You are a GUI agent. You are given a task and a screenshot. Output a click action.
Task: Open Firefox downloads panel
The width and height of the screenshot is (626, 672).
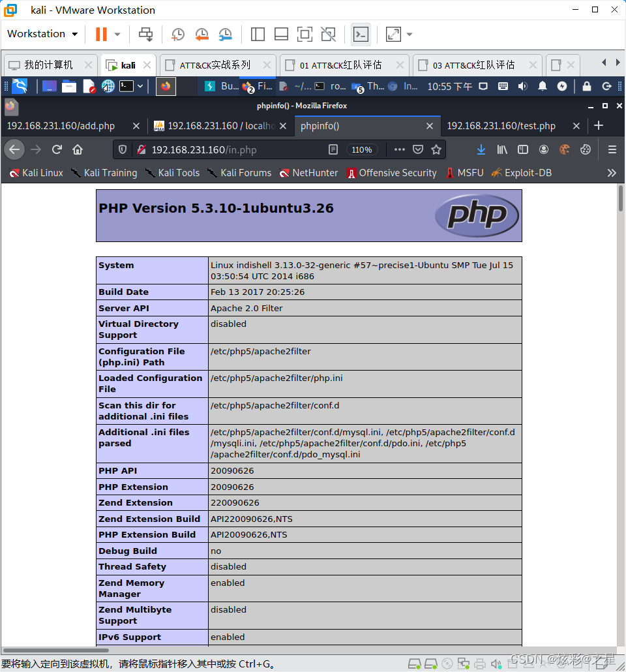(481, 149)
